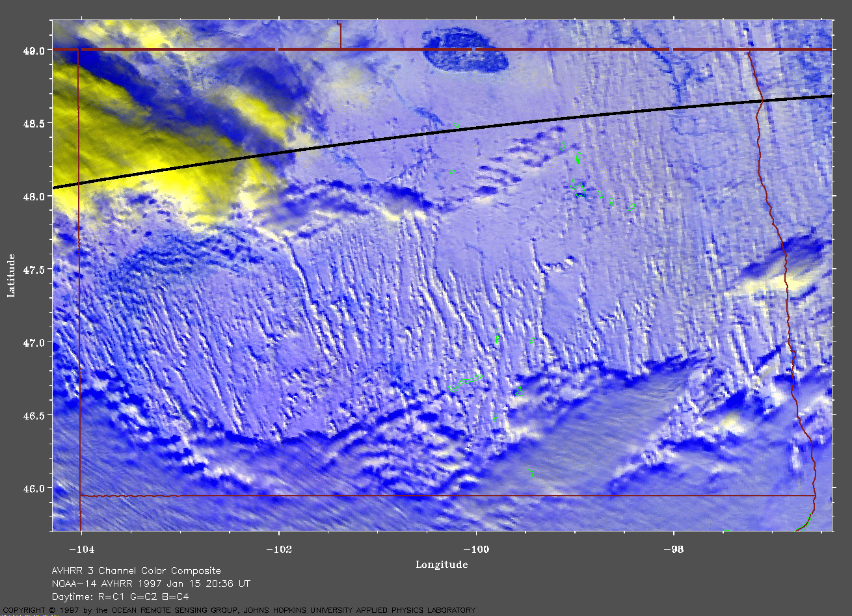Click the Longitude axis label
This screenshot has height=616, width=852.
click(442, 564)
